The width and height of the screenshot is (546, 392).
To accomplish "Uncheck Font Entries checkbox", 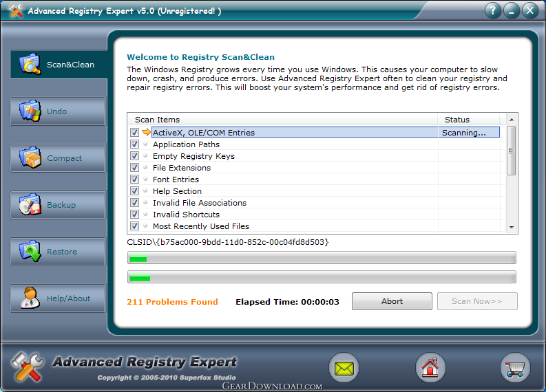I will (134, 179).
